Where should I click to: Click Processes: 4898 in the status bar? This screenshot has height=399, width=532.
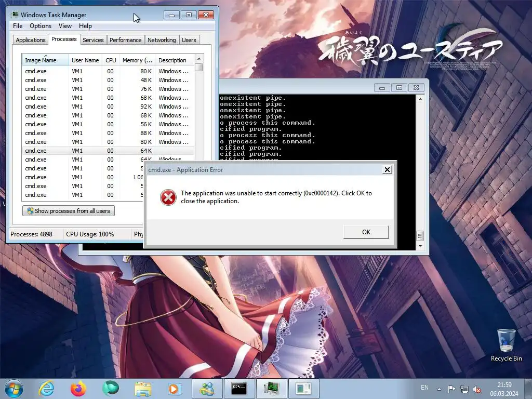31,234
